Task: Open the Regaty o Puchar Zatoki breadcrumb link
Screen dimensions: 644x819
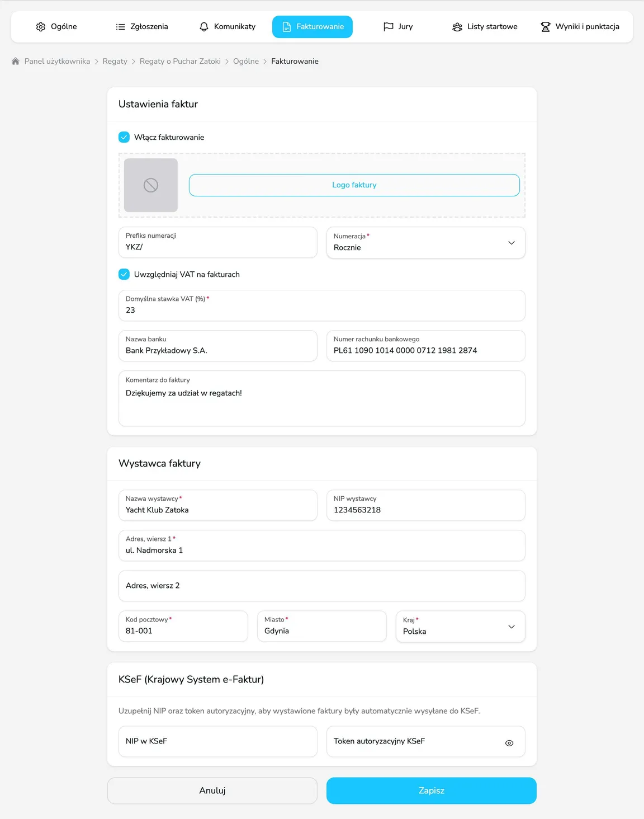Action: point(180,62)
